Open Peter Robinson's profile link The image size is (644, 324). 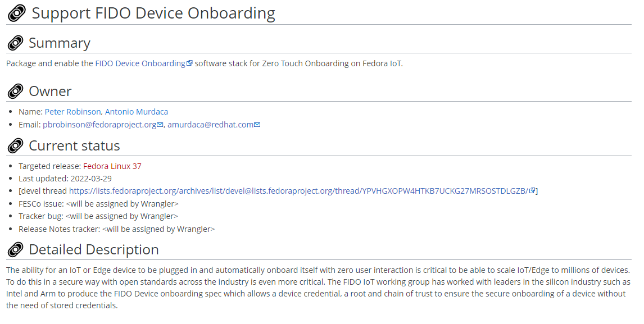[x=72, y=112]
